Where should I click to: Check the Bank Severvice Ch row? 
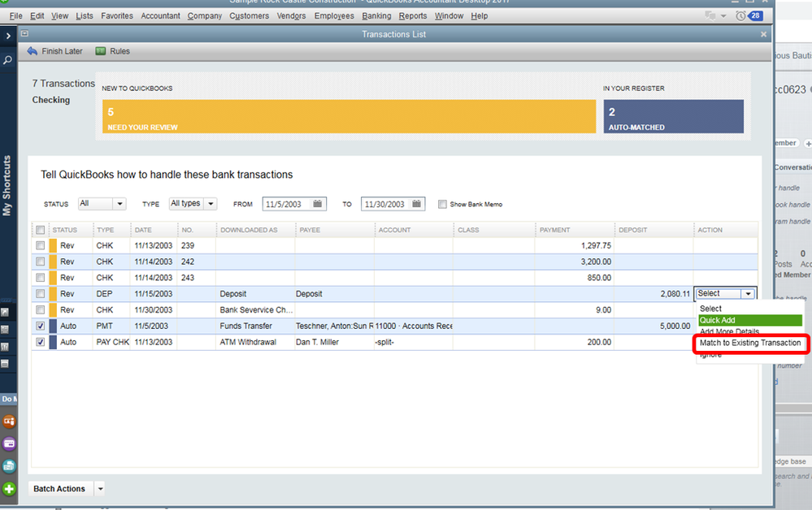click(40, 310)
